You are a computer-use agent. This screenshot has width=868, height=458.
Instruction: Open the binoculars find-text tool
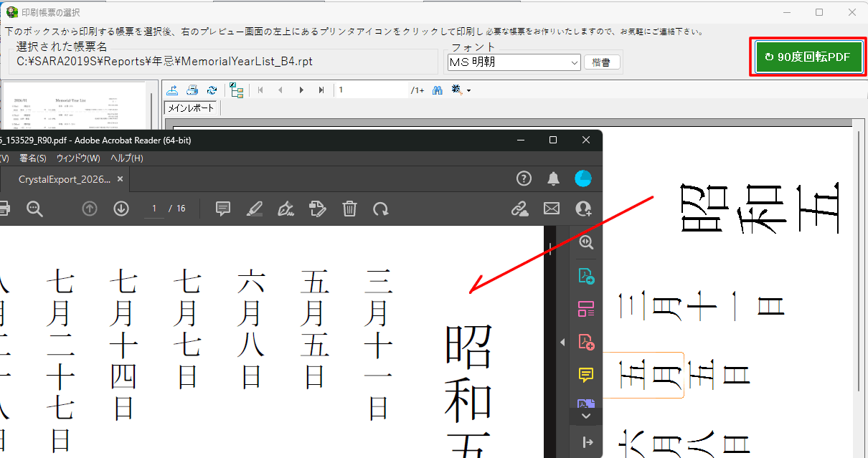point(437,90)
